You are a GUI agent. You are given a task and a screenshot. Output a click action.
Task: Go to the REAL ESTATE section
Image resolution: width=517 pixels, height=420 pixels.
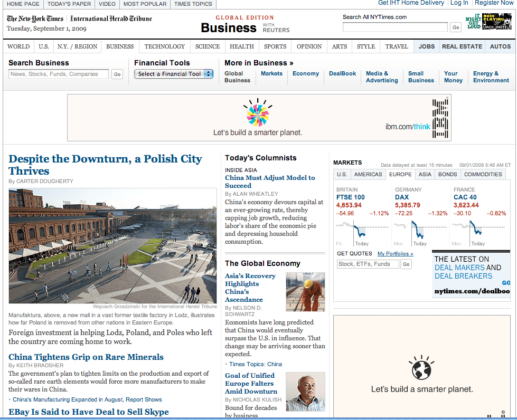[x=462, y=46]
